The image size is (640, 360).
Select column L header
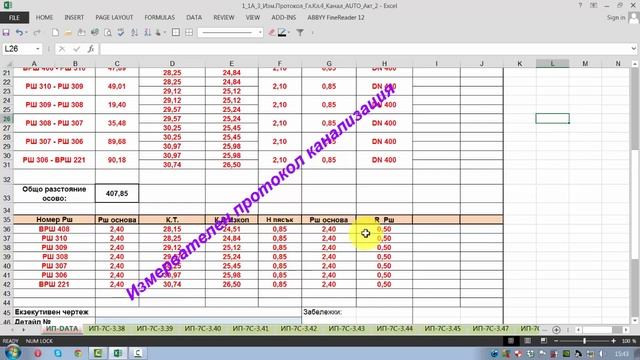[x=552, y=64]
